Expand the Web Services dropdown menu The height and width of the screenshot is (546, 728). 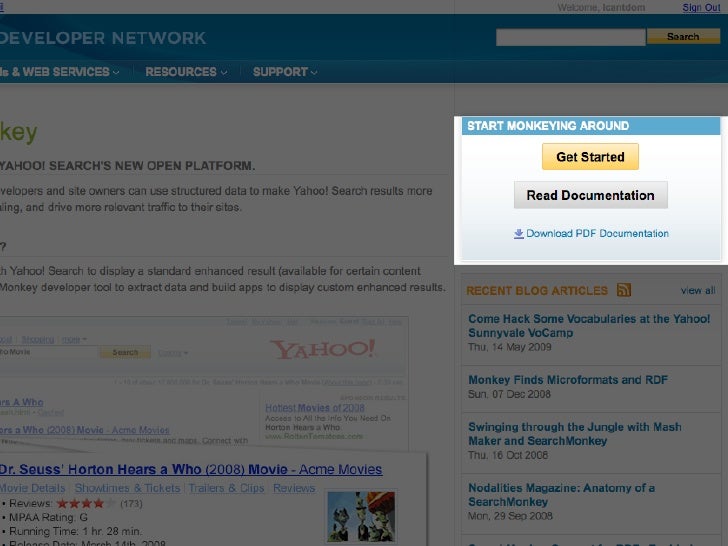(59, 72)
